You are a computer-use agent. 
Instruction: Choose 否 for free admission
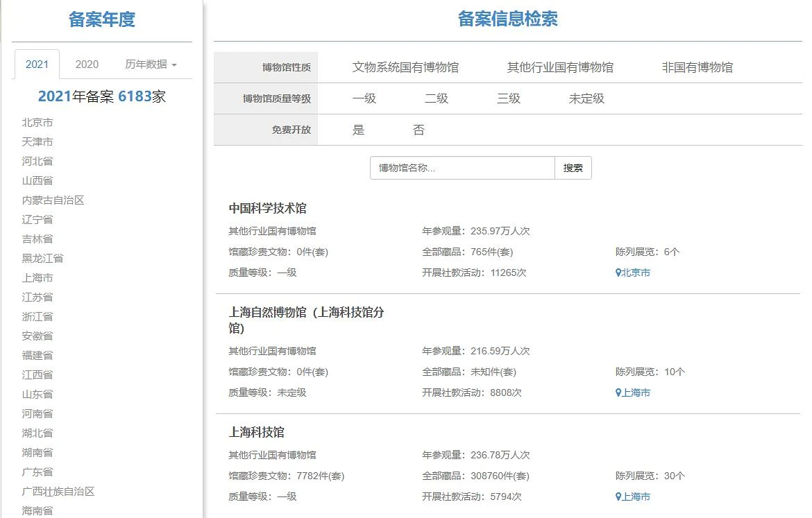click(x=419, y=130)
